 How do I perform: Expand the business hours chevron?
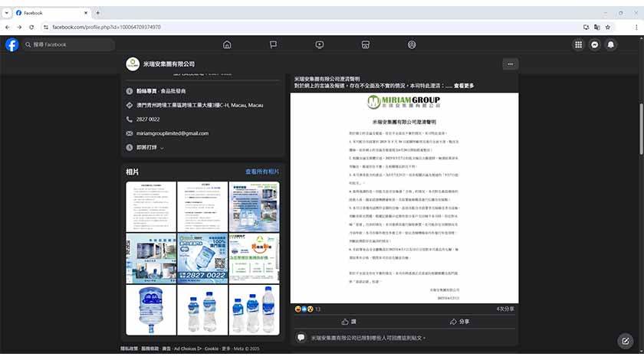coord(162,148)
